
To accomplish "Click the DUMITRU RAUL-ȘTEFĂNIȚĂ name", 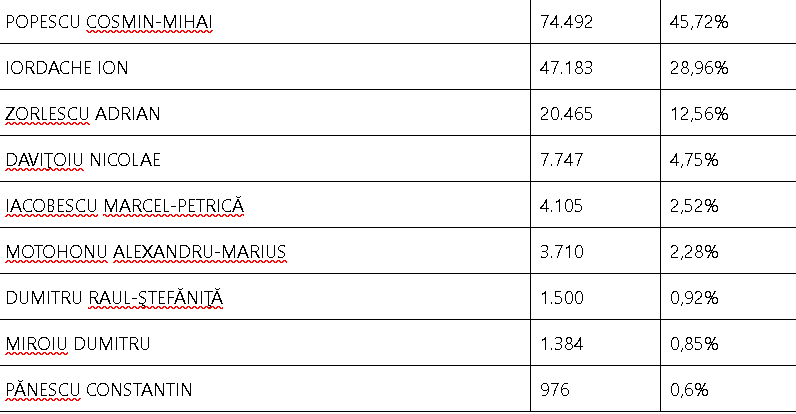I will click(x=115, y=298).
